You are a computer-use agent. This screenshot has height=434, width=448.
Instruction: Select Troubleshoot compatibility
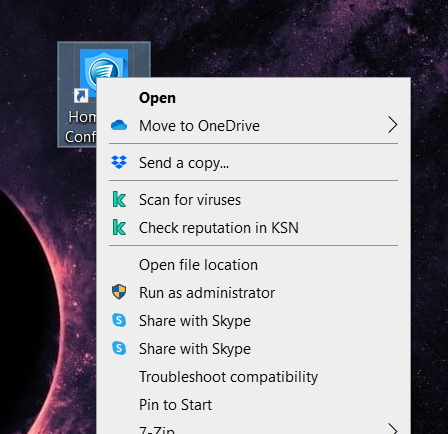pyautogui.click(x=254, y=377)
